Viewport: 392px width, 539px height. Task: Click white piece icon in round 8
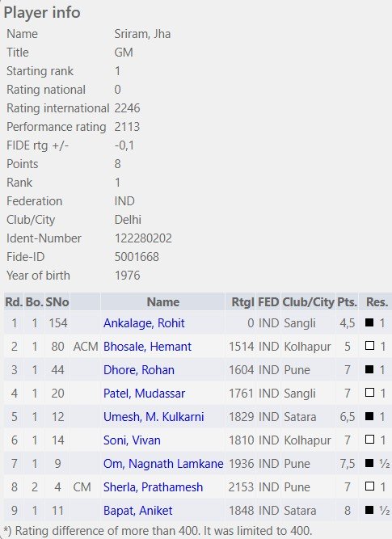pos(369,486)
